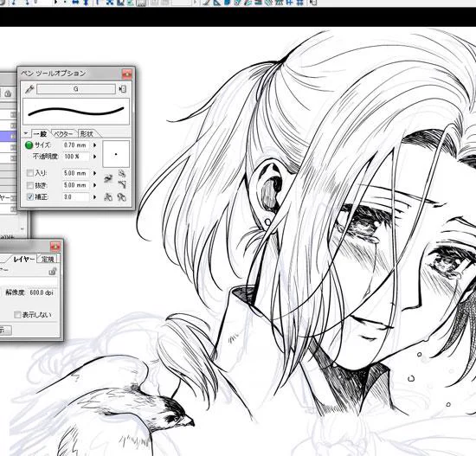Screen dimensions: 476x456
Task: Open the tool options menu icon beside G
Action: tap(122, 89)
